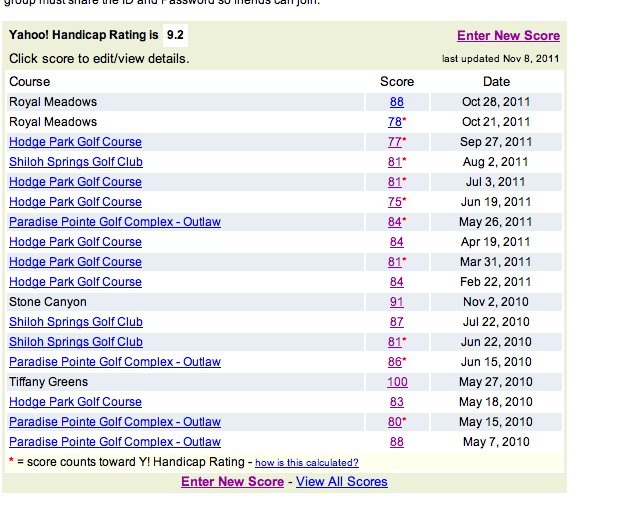Open Hodge Park Golf Course for May 18, 2010
621x506 pixels.
(75, 402)
